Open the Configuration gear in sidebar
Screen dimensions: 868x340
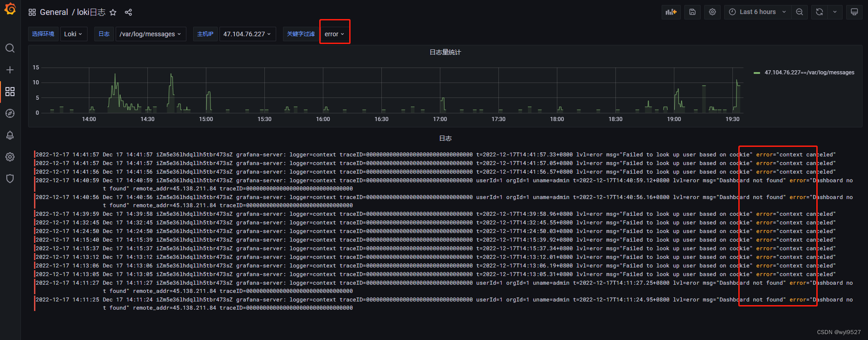coord(10,157)
